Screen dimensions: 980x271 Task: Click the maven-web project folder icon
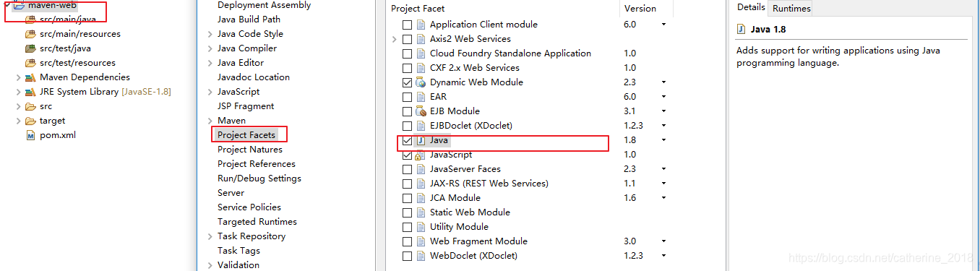click(x=19, y=5)
